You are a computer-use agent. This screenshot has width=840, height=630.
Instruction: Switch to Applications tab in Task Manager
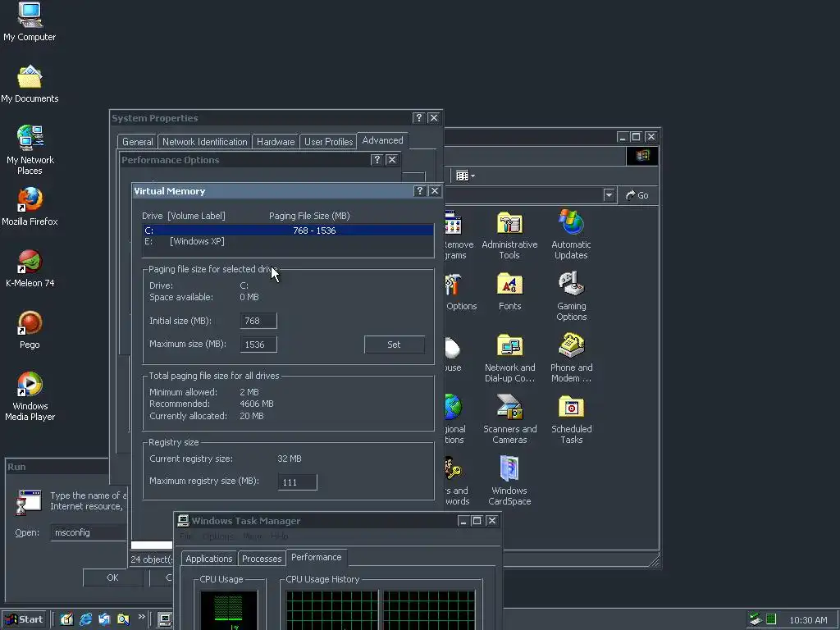tap(209, 559)
